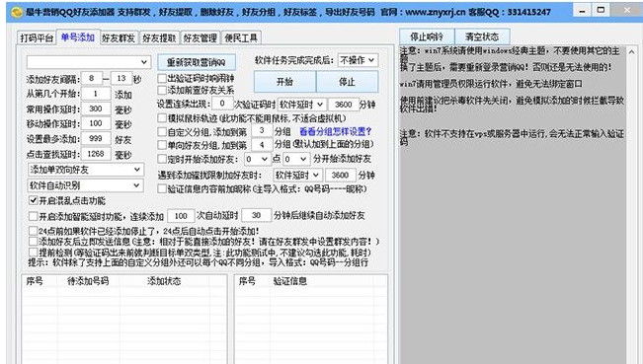Open 软件延时 dropdown next to 次验证码时
The height and width of the screenshot is (364, 643).
302,105
